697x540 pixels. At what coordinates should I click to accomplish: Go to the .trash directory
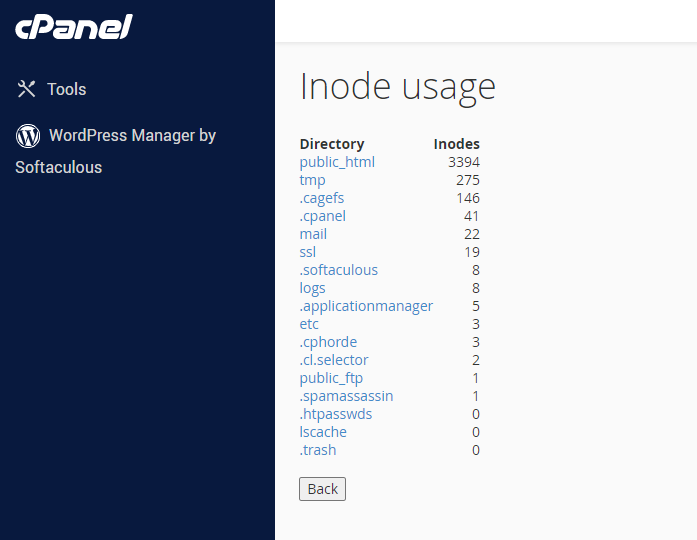(318, 450)
